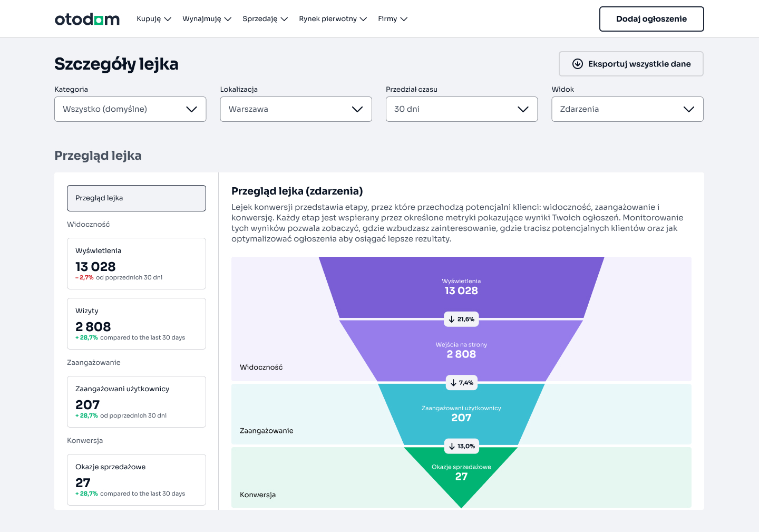The image size is (759, 532).
Task: Select the Wyświetlenia 13 028 metric card
Action: point(137,264)
